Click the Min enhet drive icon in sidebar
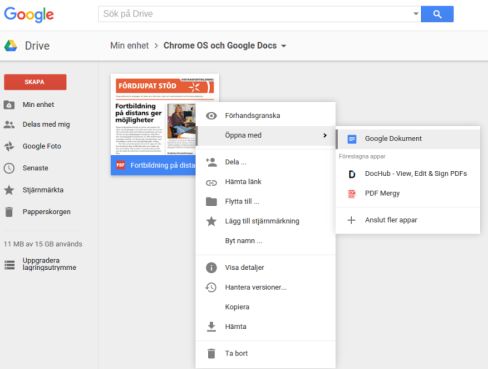The width and height of the screenshot is (488, 369). click(x=9, y=105)
